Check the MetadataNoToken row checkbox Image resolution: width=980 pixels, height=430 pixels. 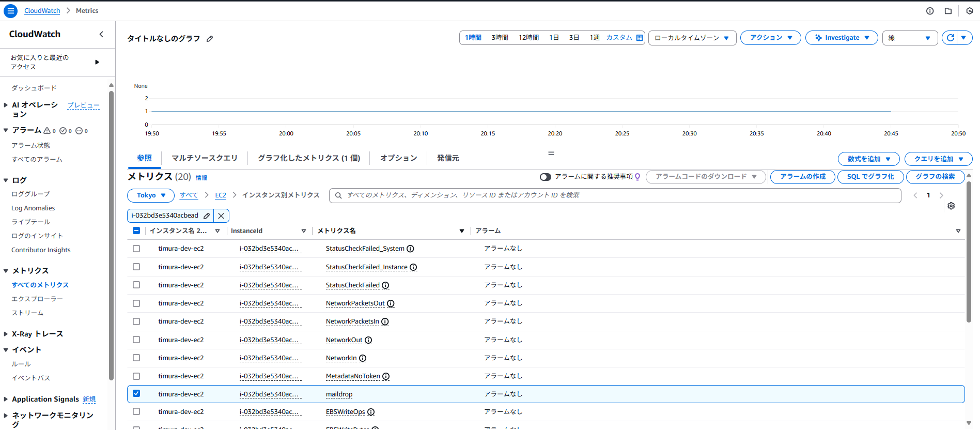click(x=136, y=376)
